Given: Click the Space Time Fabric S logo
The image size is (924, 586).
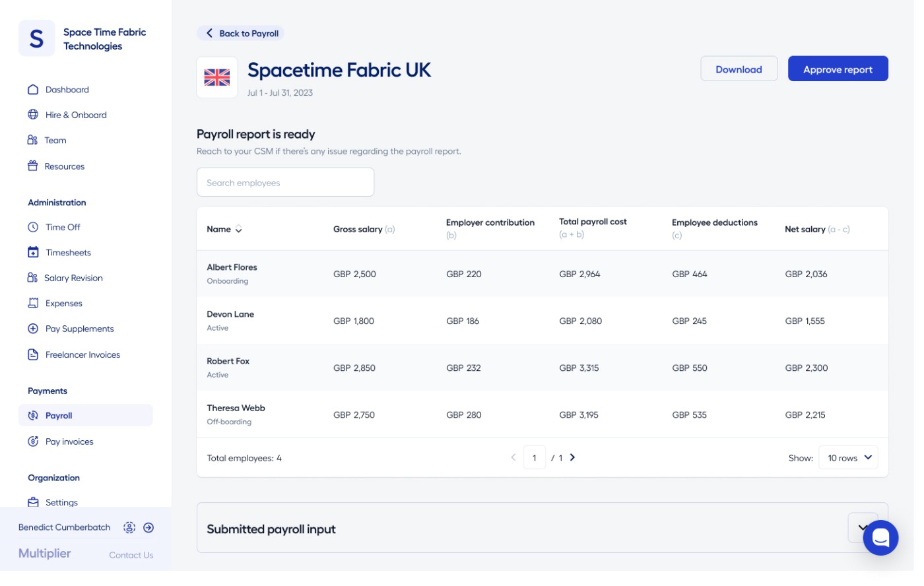Looking at the screenshot, I should 37,39.
